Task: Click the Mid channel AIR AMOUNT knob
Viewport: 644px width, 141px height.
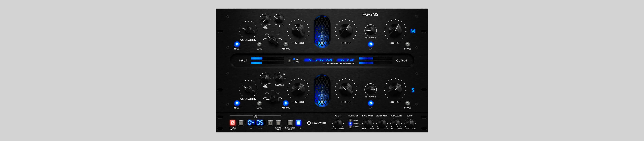Action: tap(370, 31)
